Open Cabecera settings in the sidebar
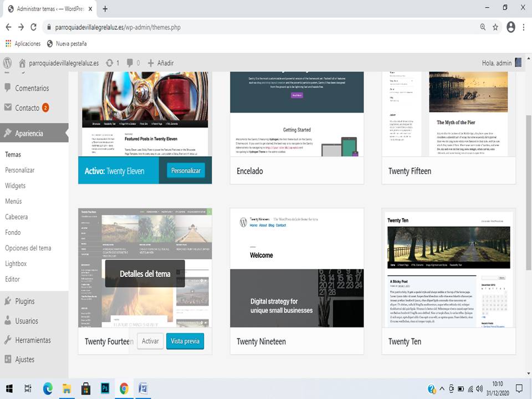The height and width of the screenshot is (399, 532). pos(16,217)
